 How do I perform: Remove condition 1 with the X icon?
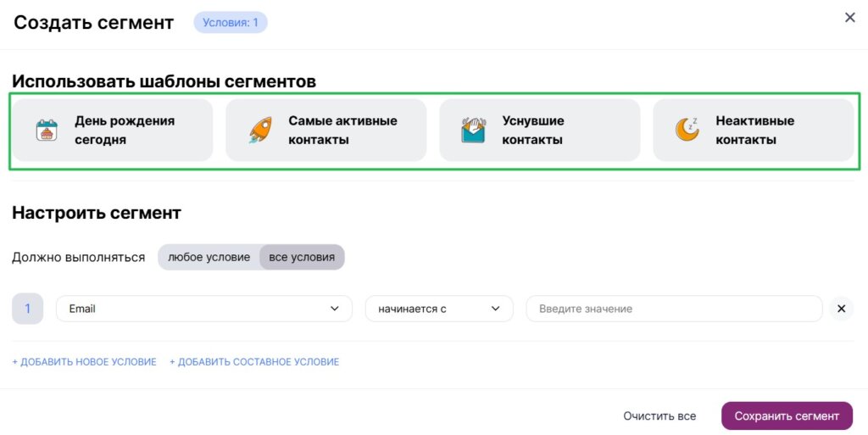841,309
